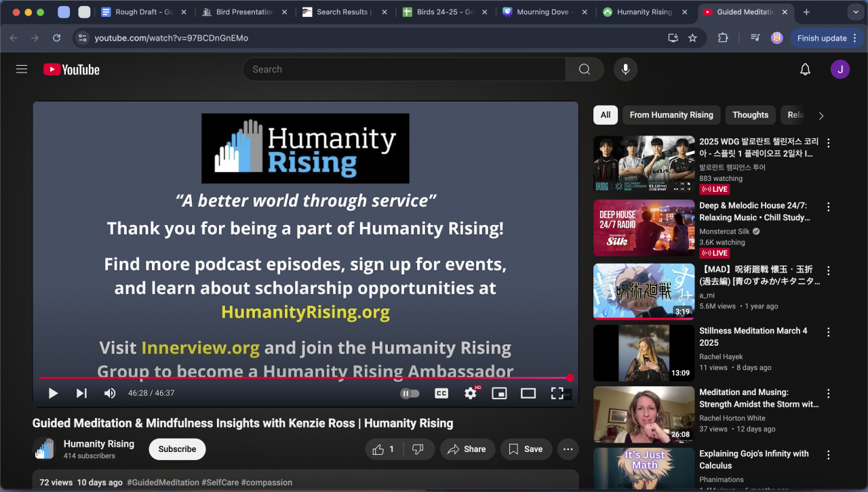This screenshot has height=492, width=868.
Task: Reload the YouTube page
Action: (x=56, y=38)
